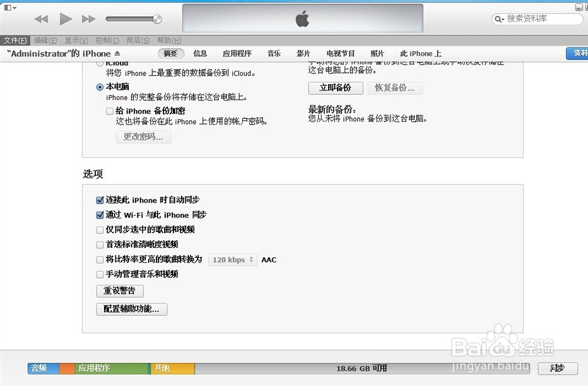588x386 pixels.
Task: Switch to the 此 iPhone 上 tab
Action: (x=421, y=53)
